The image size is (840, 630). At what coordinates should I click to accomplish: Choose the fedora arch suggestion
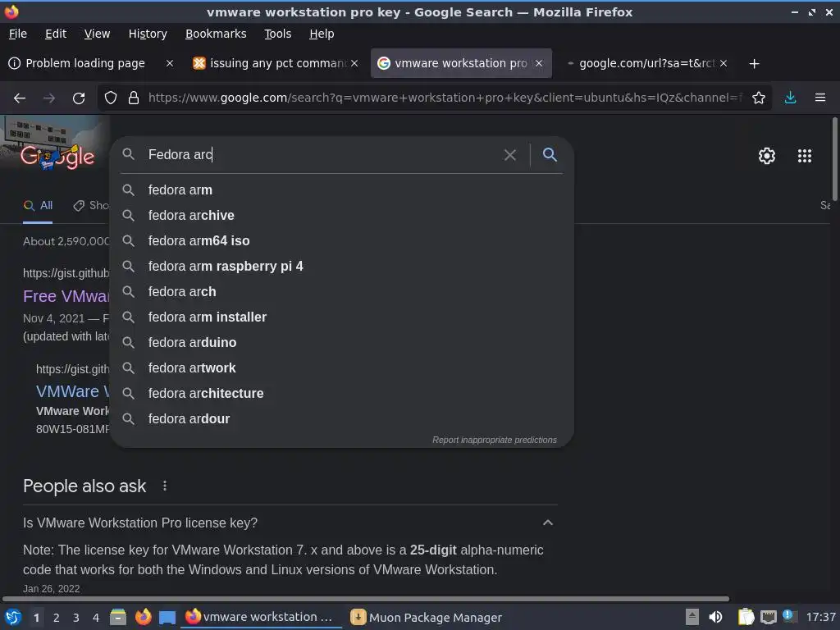(341, 292)
